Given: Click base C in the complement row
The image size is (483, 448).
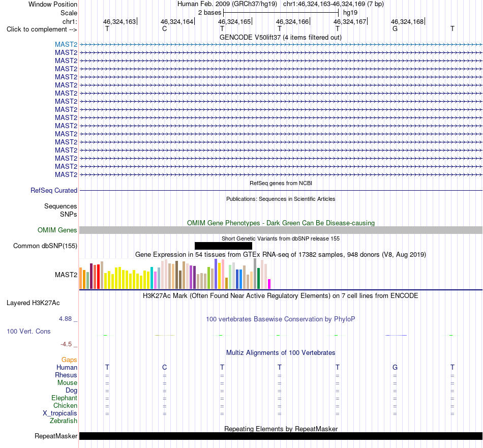Looking at the screenshot, I should coord(165,28).
